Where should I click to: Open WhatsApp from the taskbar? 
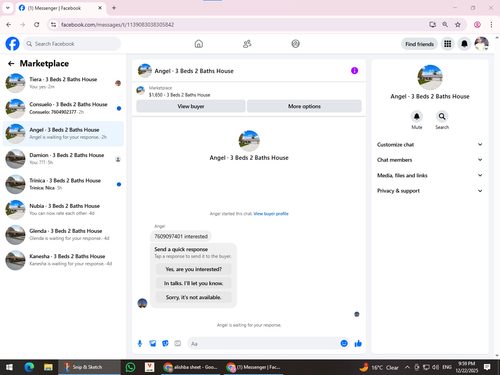130,367
